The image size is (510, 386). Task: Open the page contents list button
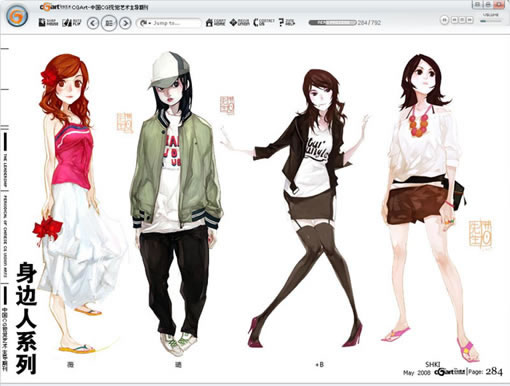tap(109, 23)
